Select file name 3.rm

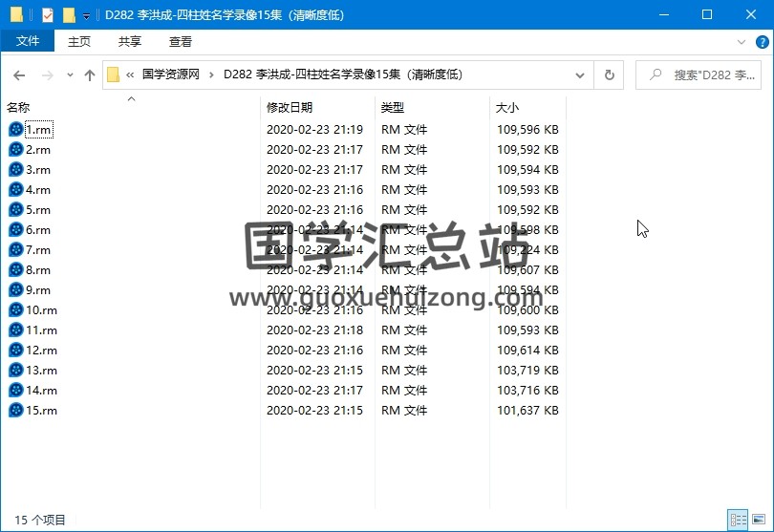coord(38,169)
